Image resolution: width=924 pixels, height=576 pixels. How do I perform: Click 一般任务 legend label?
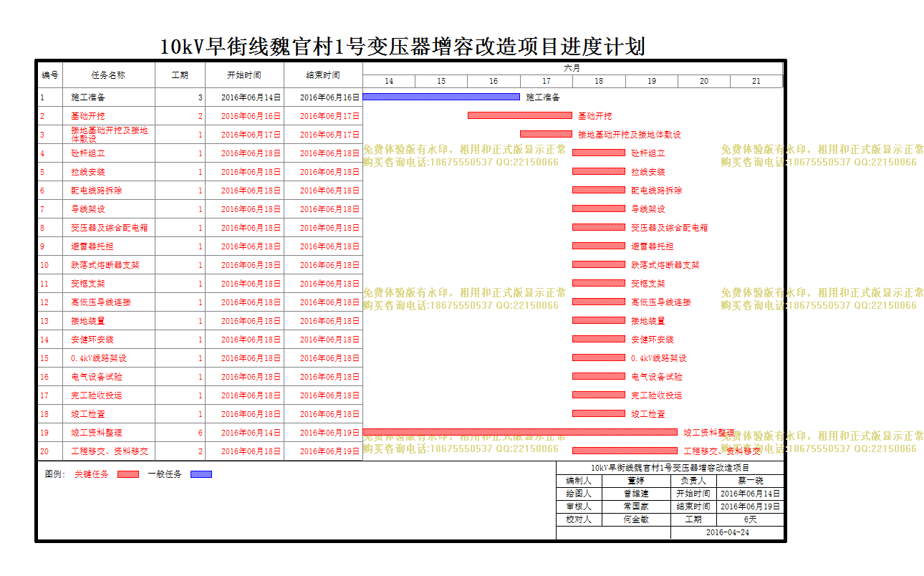coord(165,474)
